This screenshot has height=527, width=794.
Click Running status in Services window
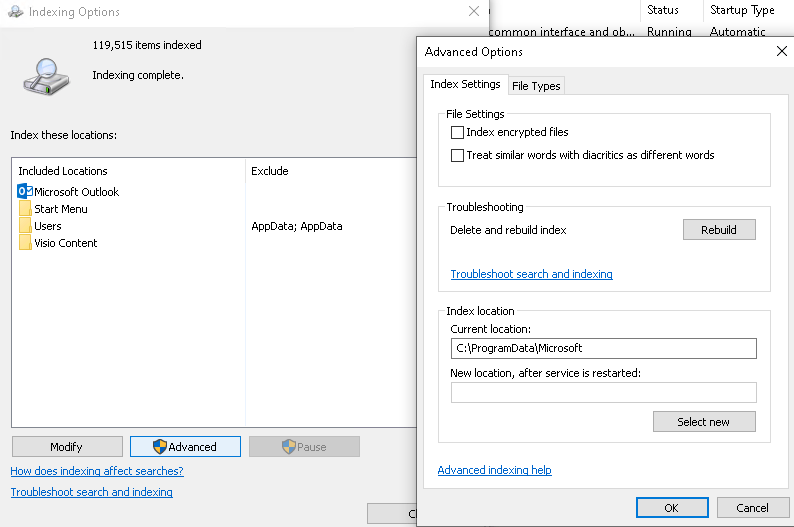click(x=669, y=32)
